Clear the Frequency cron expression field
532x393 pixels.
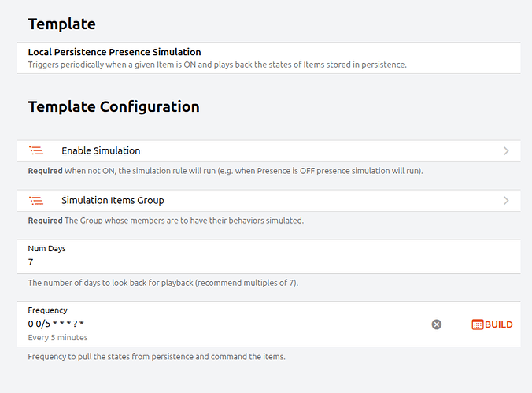(x=437, y=324)
